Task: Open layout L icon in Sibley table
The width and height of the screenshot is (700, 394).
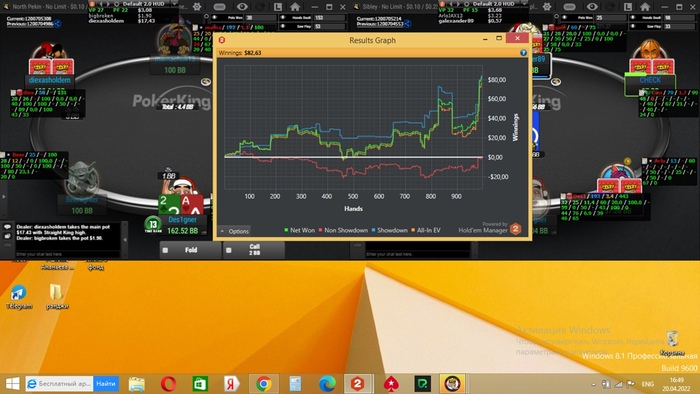Action: [x=628, y=7]
